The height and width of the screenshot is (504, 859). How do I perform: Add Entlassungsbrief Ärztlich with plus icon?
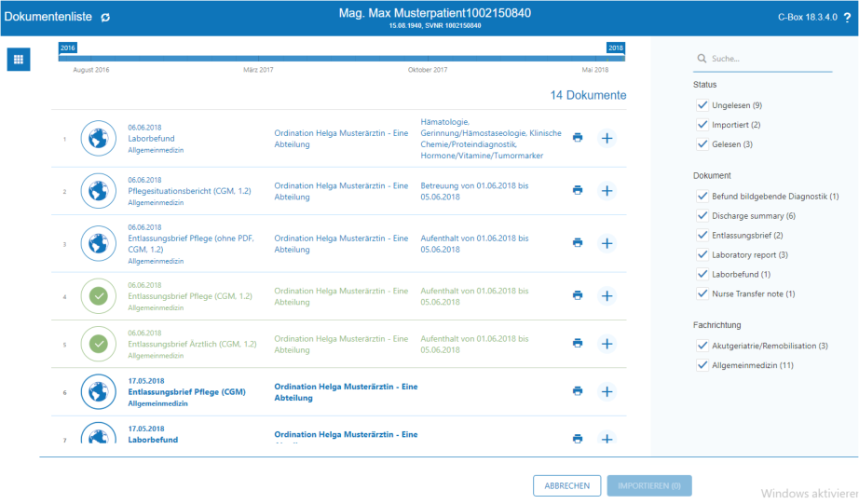click(607, 344)
